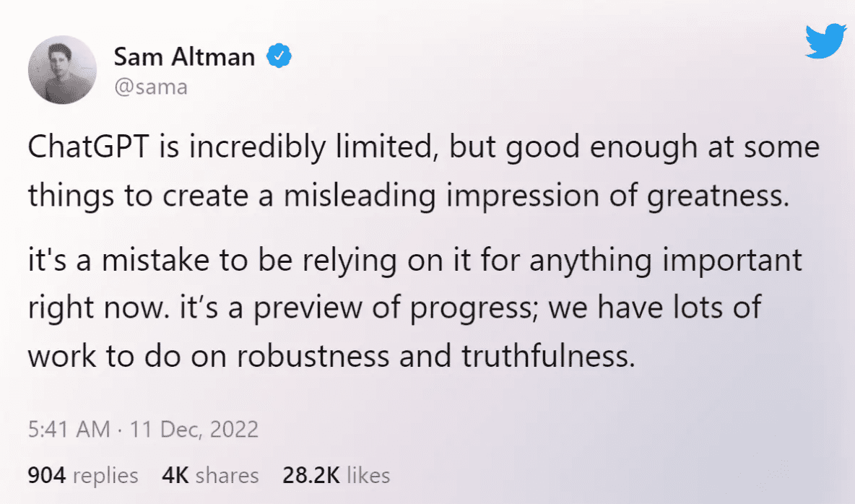Click the "replies" label text

(105, 475)
